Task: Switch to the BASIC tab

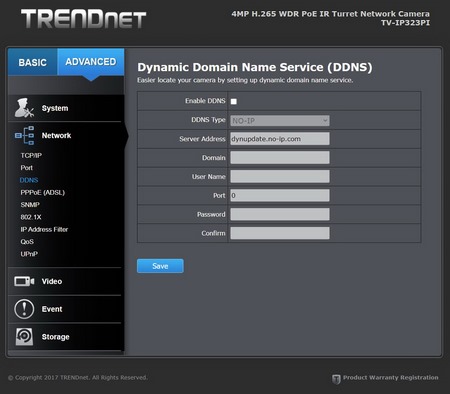Action: pos(33,62)
